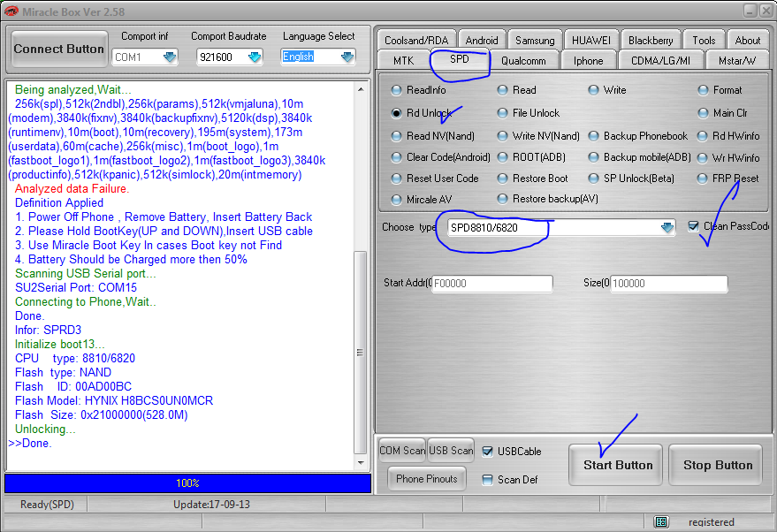This screenshot has width=777, height=532.
Task: Select the ROOT(ADB) radio option
Action: coord(502,157)
